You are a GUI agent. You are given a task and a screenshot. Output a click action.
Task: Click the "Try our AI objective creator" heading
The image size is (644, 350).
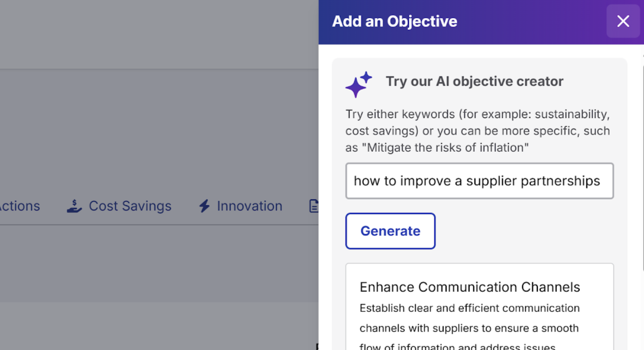point(474,81)
